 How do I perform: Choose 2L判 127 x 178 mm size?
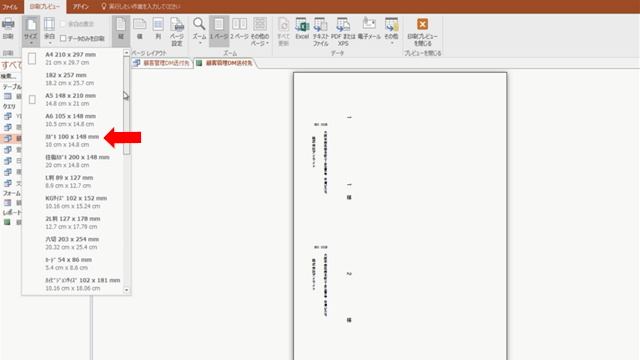point(73,222)
